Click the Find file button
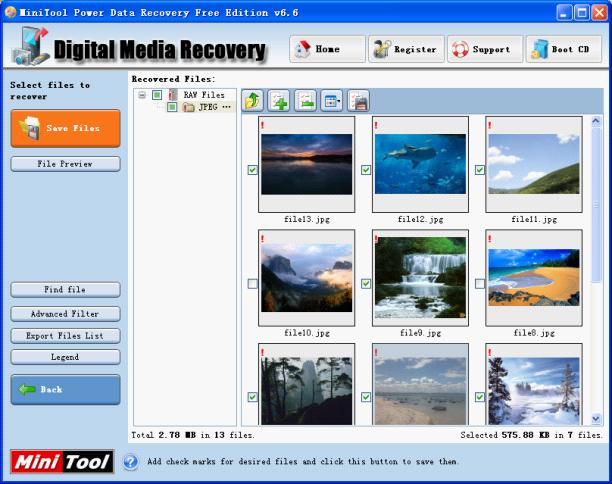 (x=65, y=290)
